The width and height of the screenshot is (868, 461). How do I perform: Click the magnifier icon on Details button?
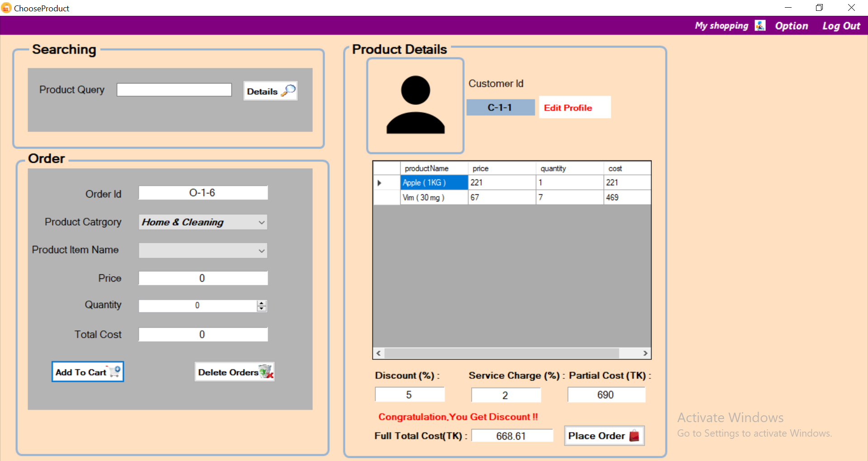[x=288, y=90]
